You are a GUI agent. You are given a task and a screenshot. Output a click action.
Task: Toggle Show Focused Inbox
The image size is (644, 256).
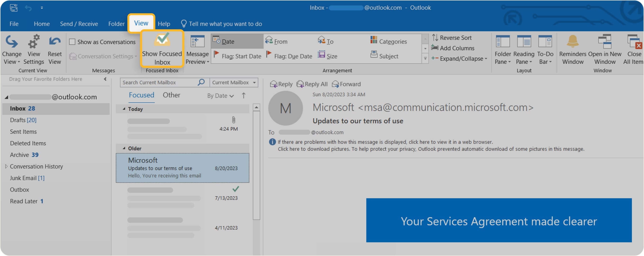162,49
